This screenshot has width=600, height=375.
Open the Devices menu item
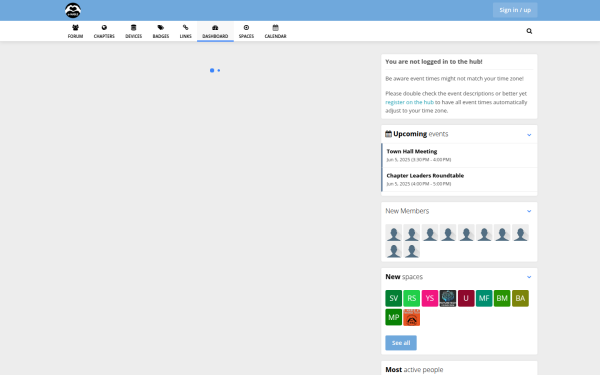(x=134, y=31)
